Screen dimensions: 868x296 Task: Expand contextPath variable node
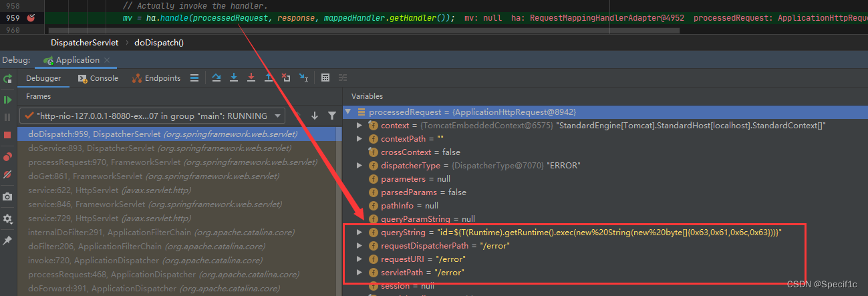pos(359,139)
